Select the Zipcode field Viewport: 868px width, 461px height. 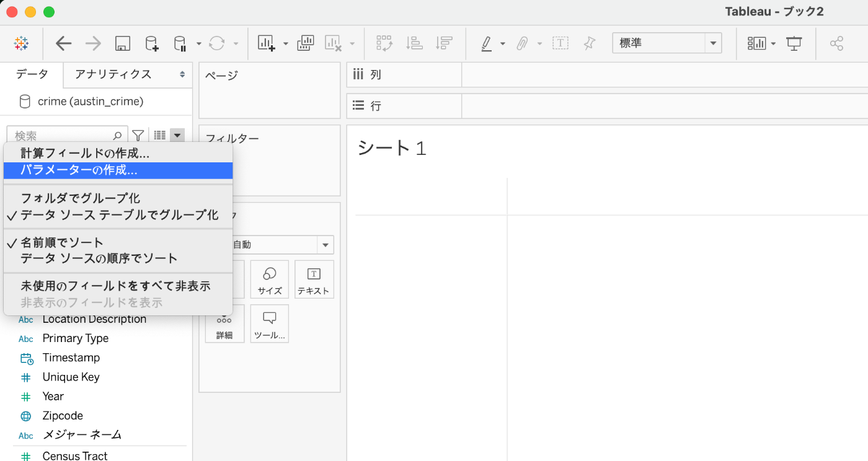[63, 416]
